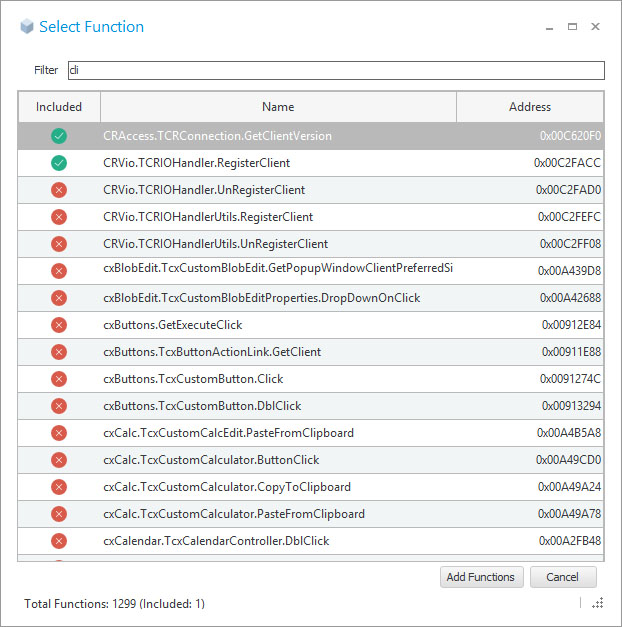622x627 pixels.
Task: Toggle included status for CRAccess.TCRConnection.GetClientVersion
Action: (59, 136)
